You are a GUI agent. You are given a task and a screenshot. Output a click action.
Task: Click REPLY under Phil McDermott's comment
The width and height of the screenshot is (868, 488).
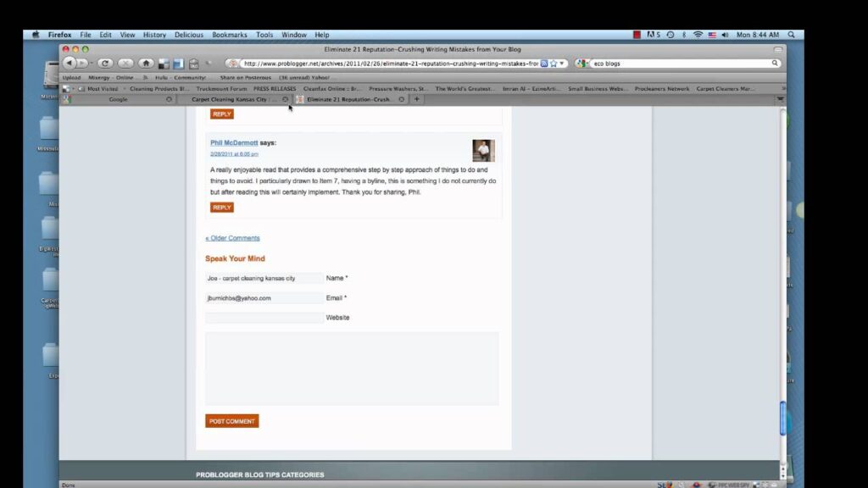(222, 208)
